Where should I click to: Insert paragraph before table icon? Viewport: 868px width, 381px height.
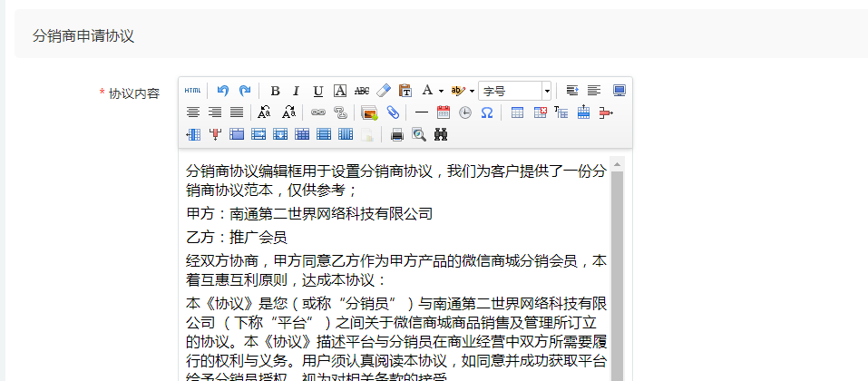click(561, 113)
